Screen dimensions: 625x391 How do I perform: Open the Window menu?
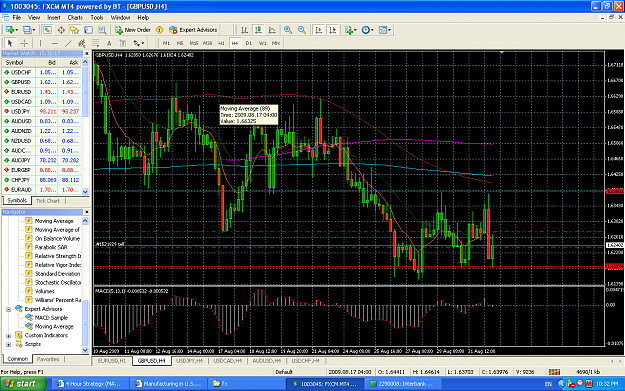pos(120,18)
